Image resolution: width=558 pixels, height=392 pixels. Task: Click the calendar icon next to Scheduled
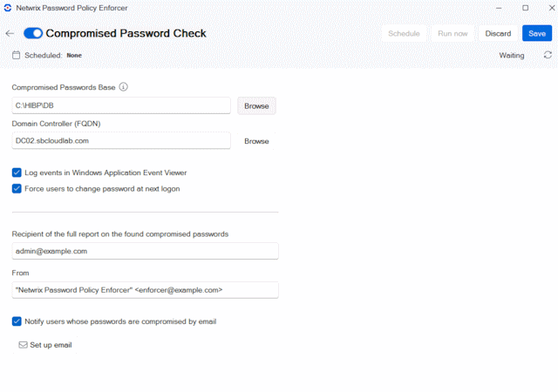pos(16,55)
